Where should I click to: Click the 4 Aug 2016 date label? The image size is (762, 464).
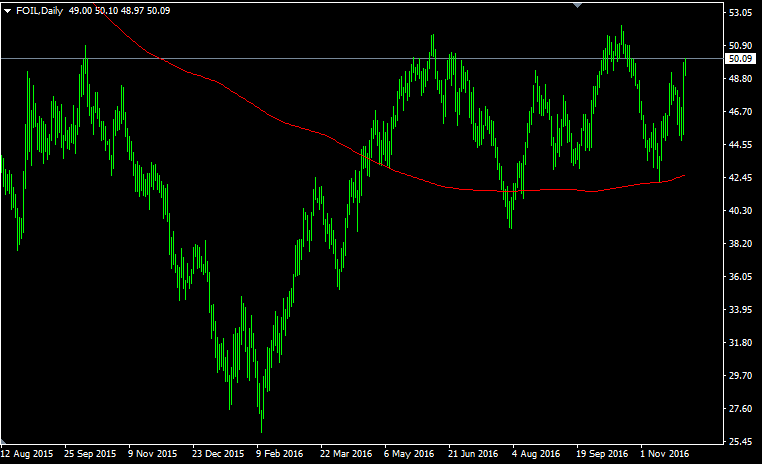tap(536, 454)
